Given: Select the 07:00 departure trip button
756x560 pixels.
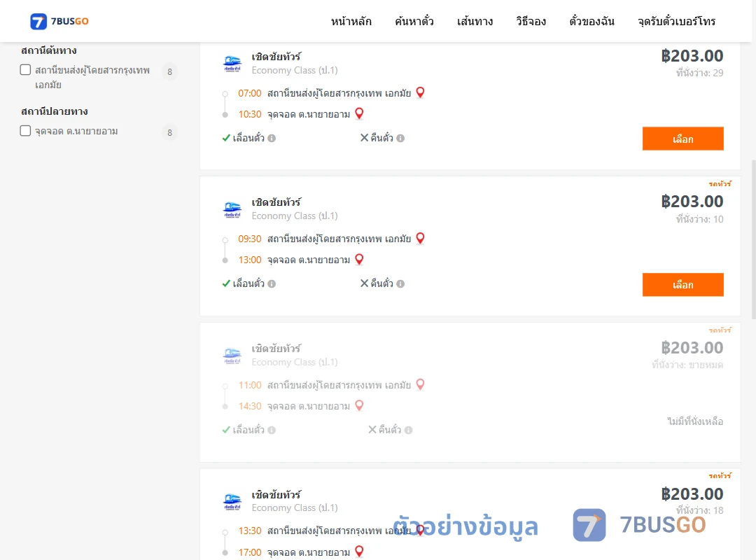Looking at the screenshot, I should point(682,139).
